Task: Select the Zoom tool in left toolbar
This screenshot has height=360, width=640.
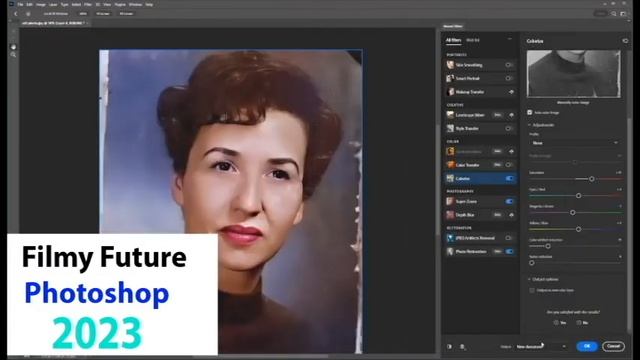Action: coord(13,55)
